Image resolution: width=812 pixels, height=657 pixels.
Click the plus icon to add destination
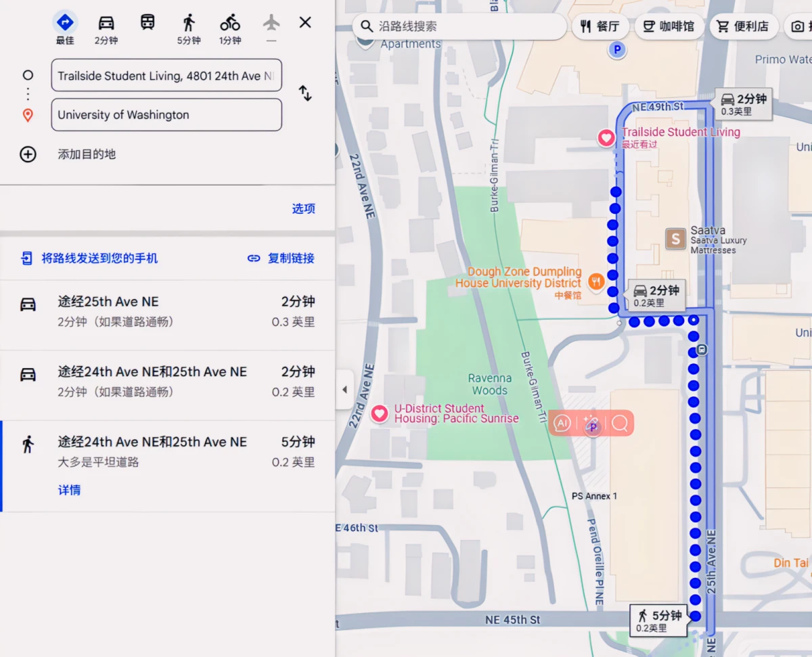point(28,154)
